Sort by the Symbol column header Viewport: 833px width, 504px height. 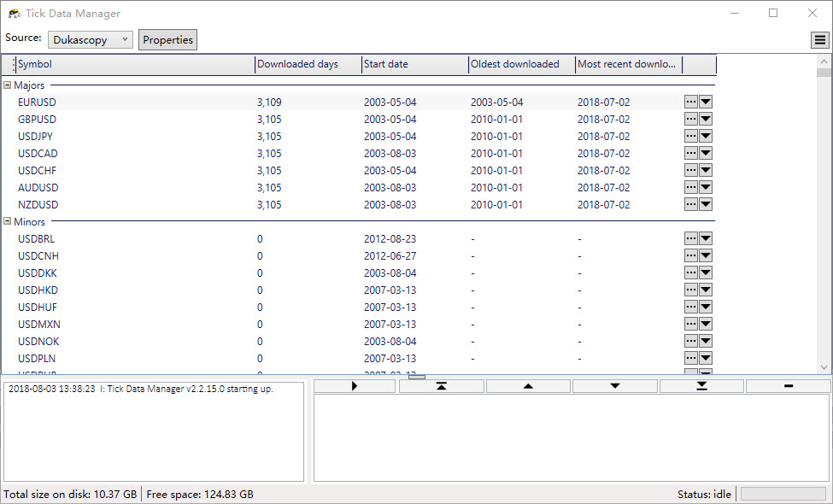point(134,64)
